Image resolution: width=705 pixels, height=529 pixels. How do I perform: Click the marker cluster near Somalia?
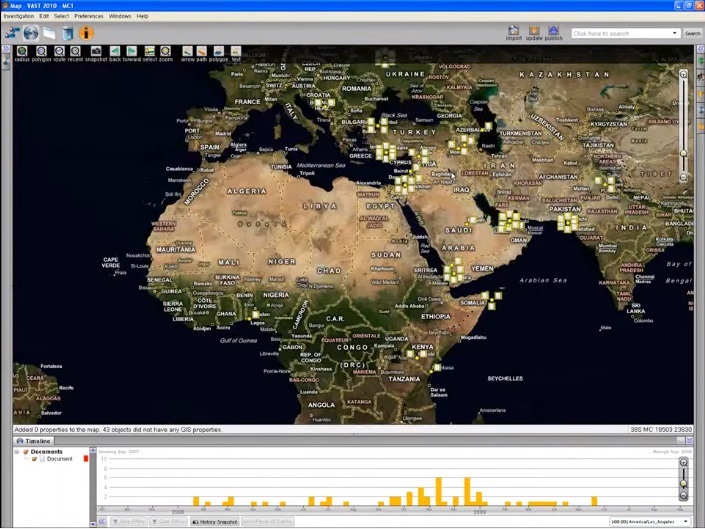coord(491,300)
